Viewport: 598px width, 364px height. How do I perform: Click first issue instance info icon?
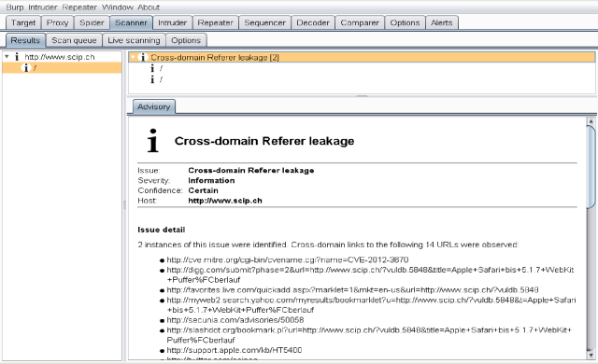(152, 68)
